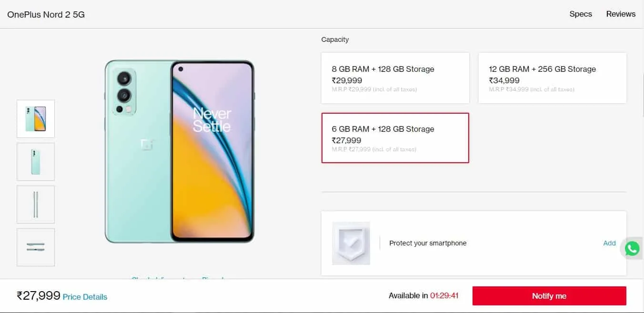Screen dimensions: 644x313
Task: Click the shield protection plan icon
Action: (x=351, y=243)
